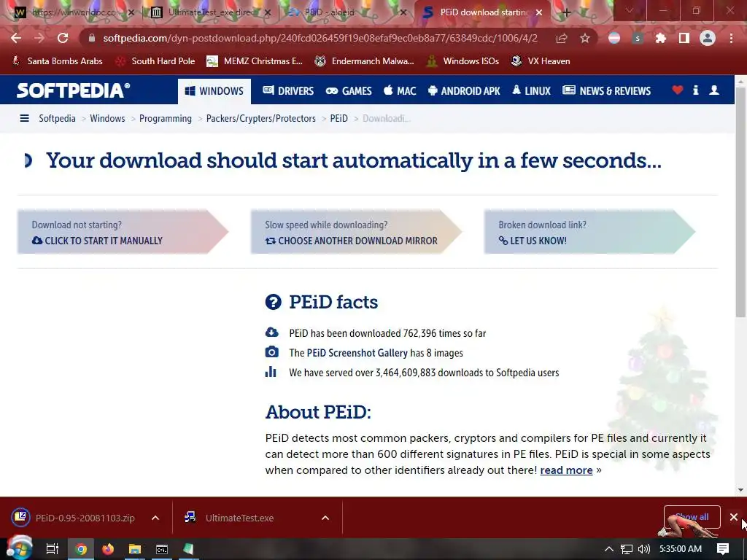Click to start the download manually
The height and width of the screenshot is (560, 747).
123,232
